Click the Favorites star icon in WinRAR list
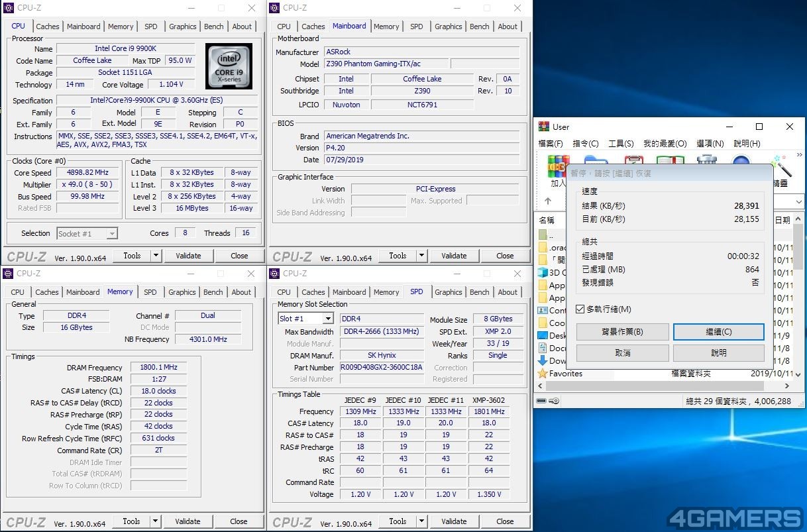The height and width of the screenshot is (532, 807). click(543, 374)
